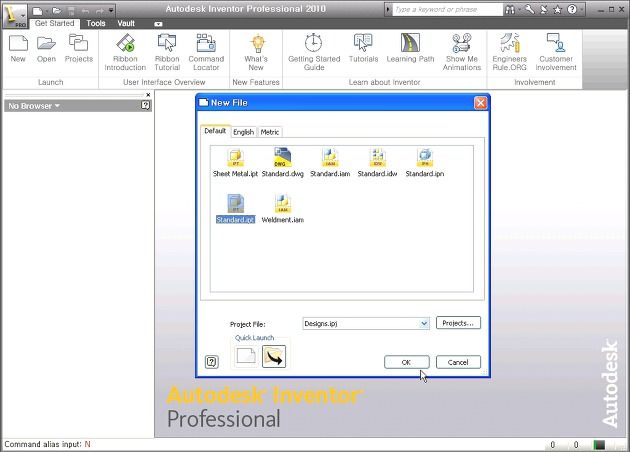Image resolution: width=630 pixels, height=452 pixels.
Task: Select the Weldment.iam template
Action: coord(282,209)
